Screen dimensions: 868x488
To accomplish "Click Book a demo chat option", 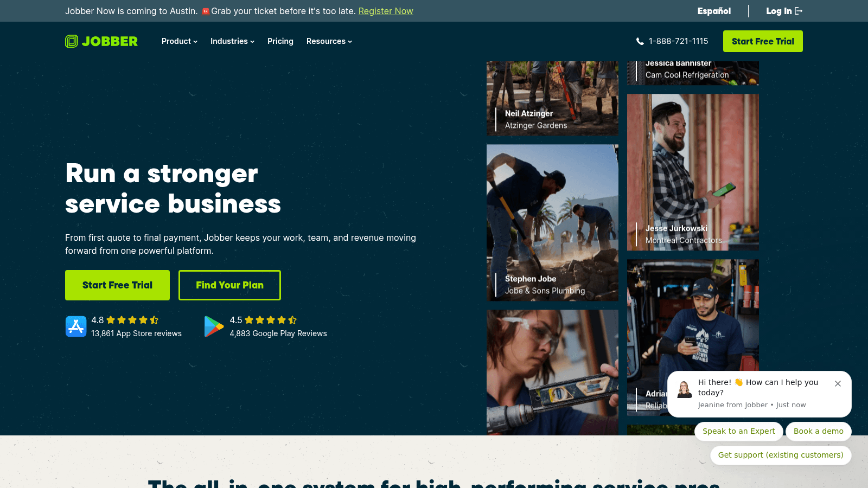I will pyautogui.click(x=819, y=431).
